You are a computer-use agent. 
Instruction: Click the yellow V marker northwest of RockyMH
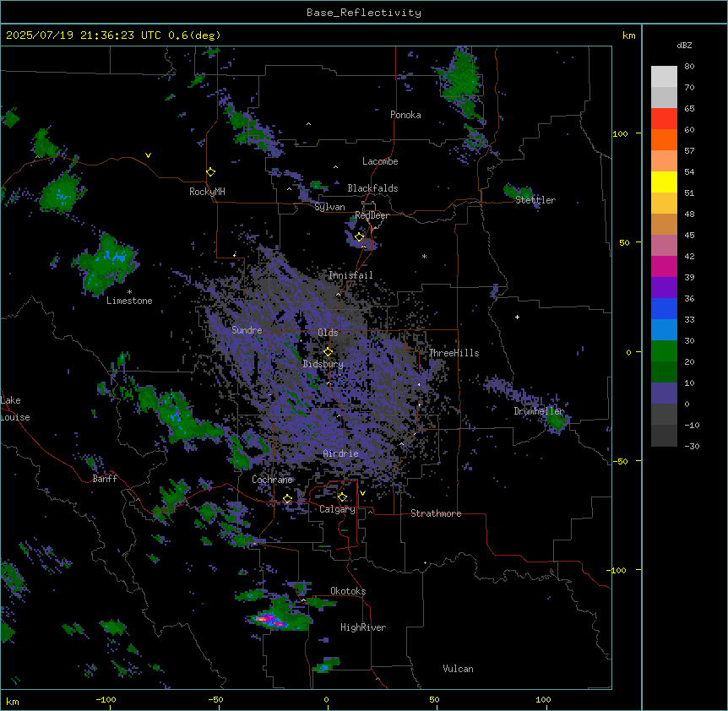[148, 155]
